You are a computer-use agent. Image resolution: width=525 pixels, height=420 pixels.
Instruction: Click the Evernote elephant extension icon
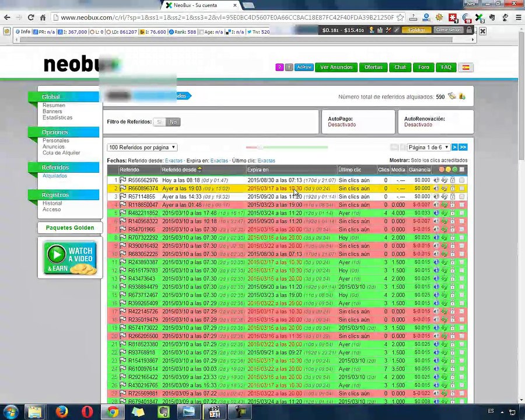[492, 17]
